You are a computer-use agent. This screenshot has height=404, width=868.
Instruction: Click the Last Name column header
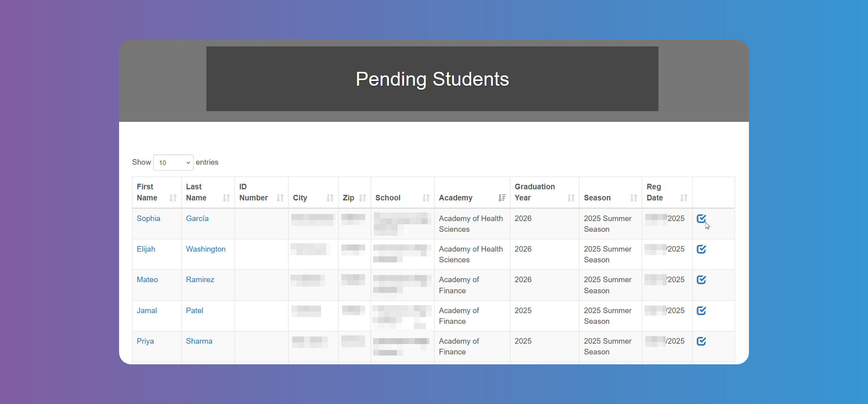click(x=196, y=192)
